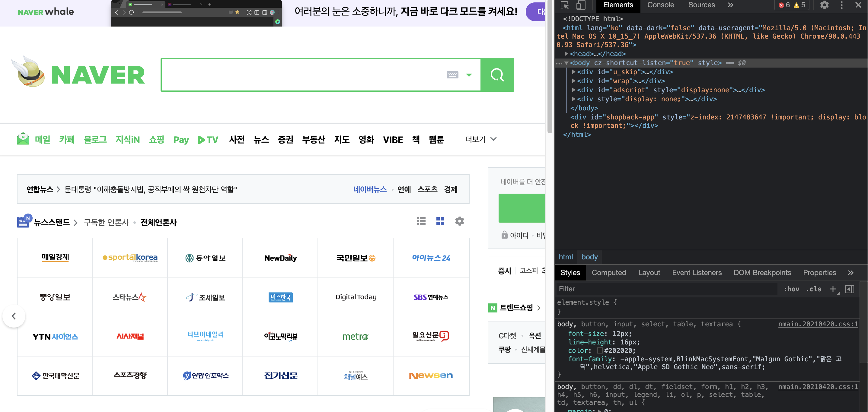Switch news stand to list view
This screenshot has width=868, height=412.
pyautogui.click(x=421, y=221)
